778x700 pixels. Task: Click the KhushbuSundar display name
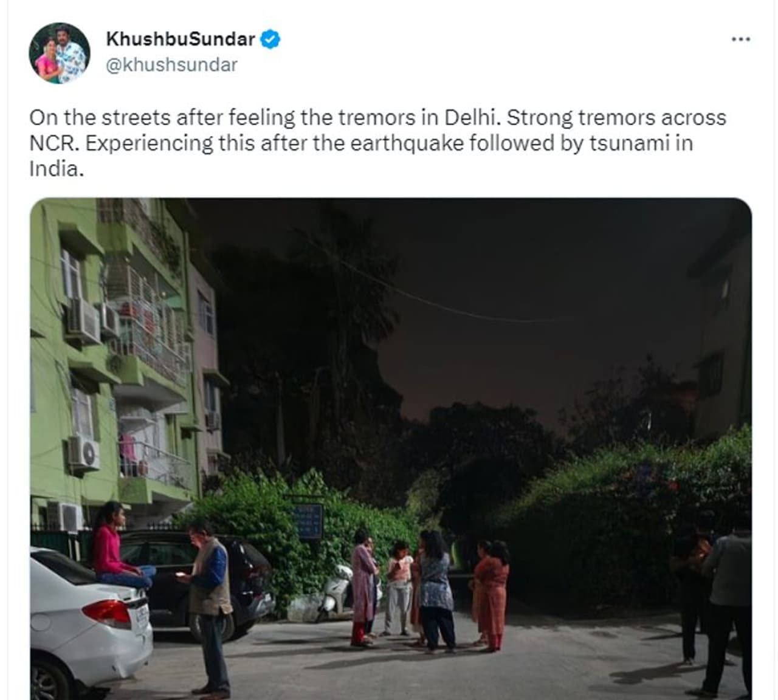[x=181, y=39]
